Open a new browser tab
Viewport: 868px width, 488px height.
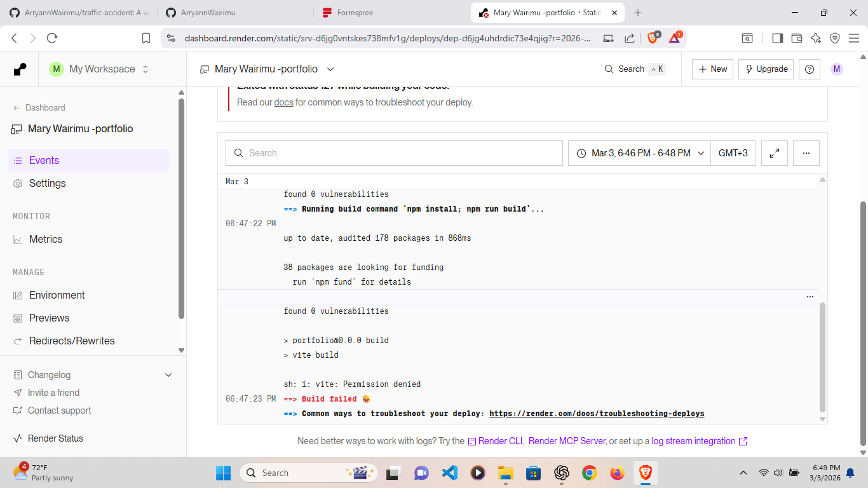638,13
